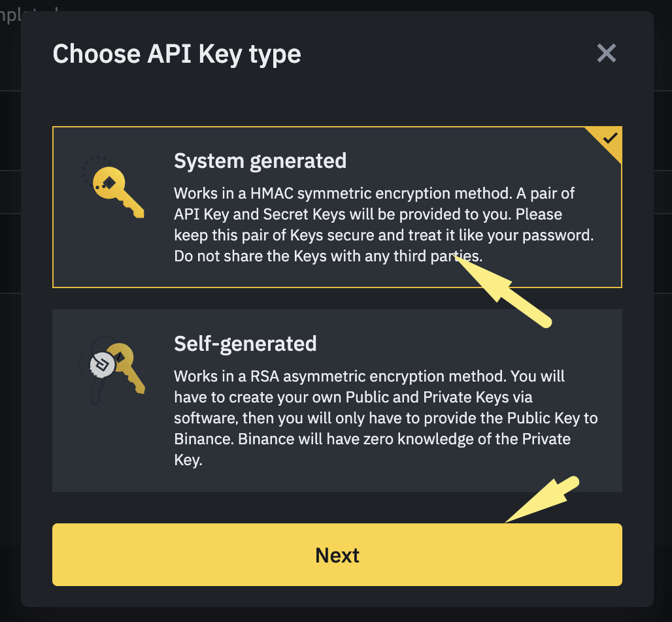Click the RSA asymmetric encryption description text

click(x=369, y=377)
